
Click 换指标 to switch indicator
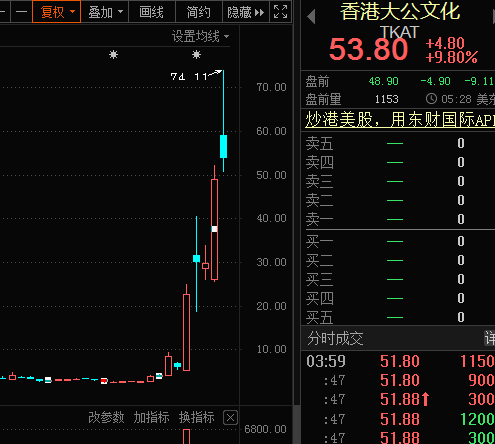point(196,417)
